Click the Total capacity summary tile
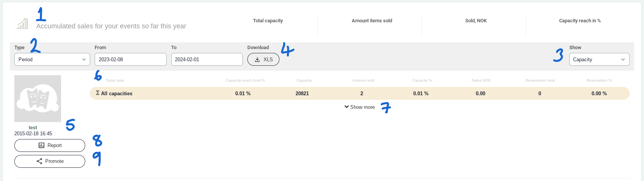644x181 pixels. coord(268,21)
